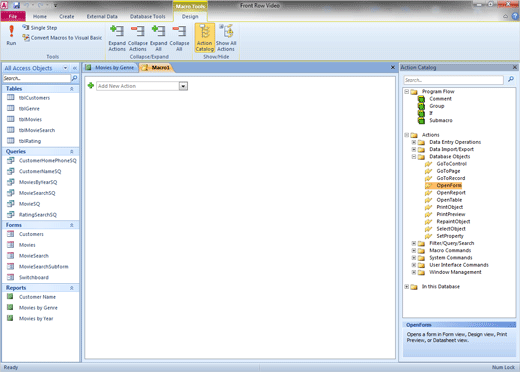Collapse the Tables group
Viewport: 520px width, 372px height.
72,89
